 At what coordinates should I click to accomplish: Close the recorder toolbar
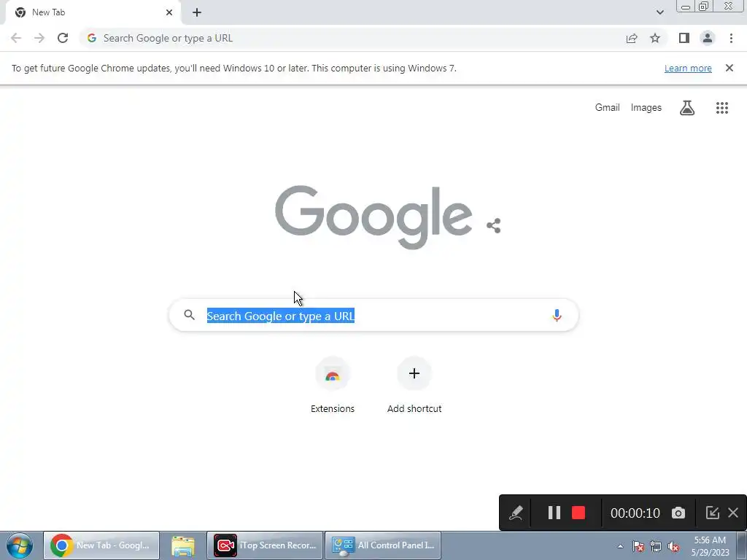pyautogui.click(x=733, y=513)
